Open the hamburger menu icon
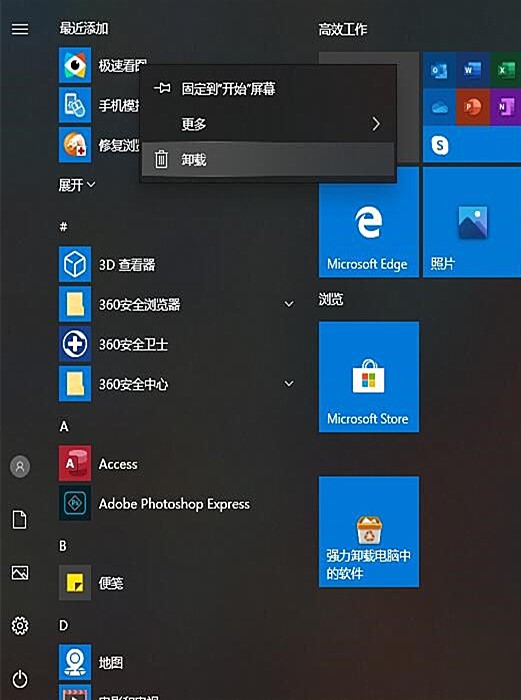The width and height of the screenshot is (521, 700). point(20,29)
